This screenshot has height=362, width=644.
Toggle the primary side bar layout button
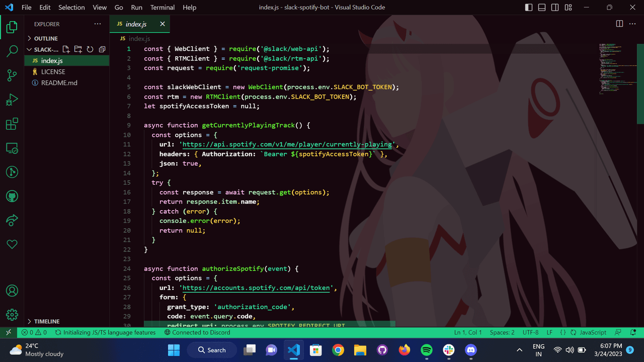coord(529,8)
